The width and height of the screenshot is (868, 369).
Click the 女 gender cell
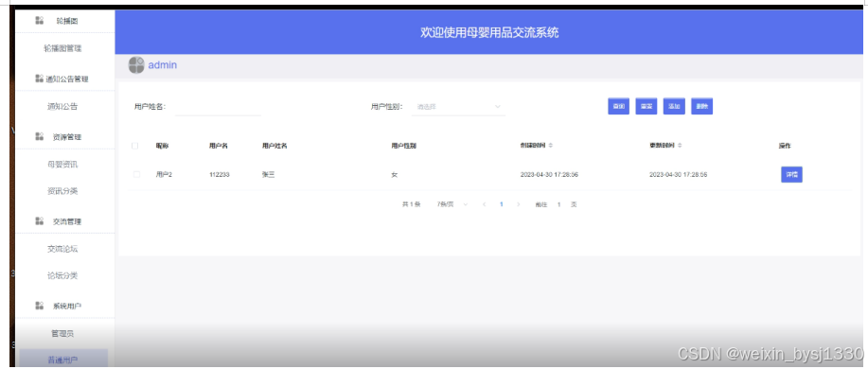coord(394,174)
